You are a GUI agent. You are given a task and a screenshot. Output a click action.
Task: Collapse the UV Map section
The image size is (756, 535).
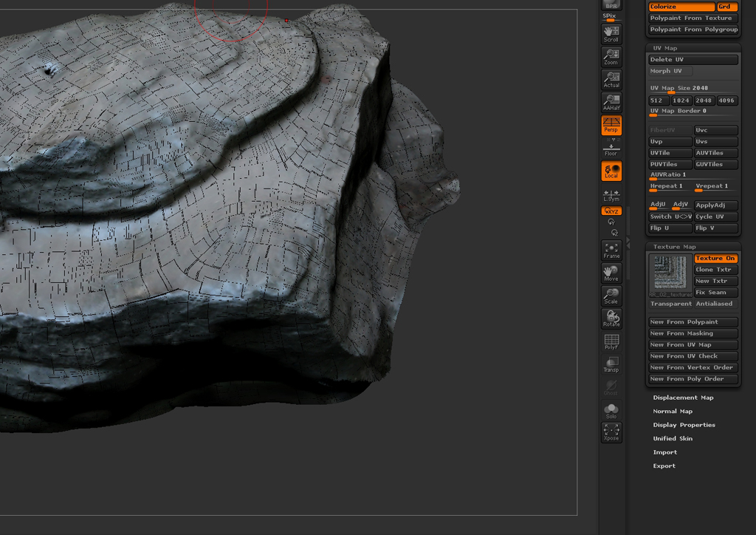665,48
